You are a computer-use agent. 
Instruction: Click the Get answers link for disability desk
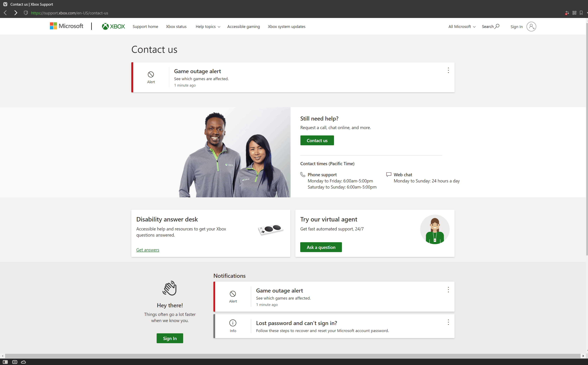pyautogui.click(x=148, y=249)
